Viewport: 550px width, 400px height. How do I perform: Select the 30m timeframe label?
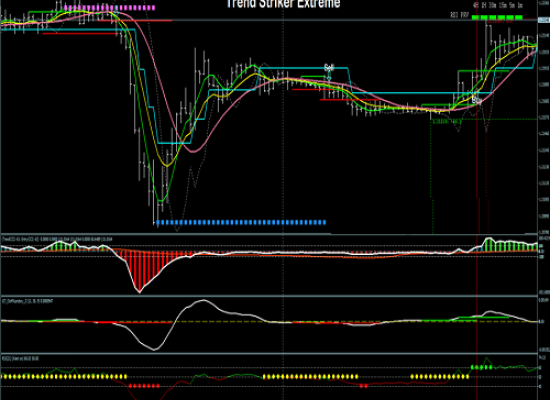click(x=492, y=5)
